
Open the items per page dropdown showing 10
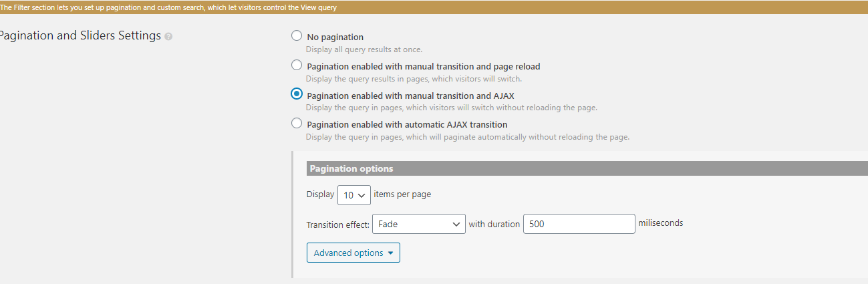tap(354, 195)
